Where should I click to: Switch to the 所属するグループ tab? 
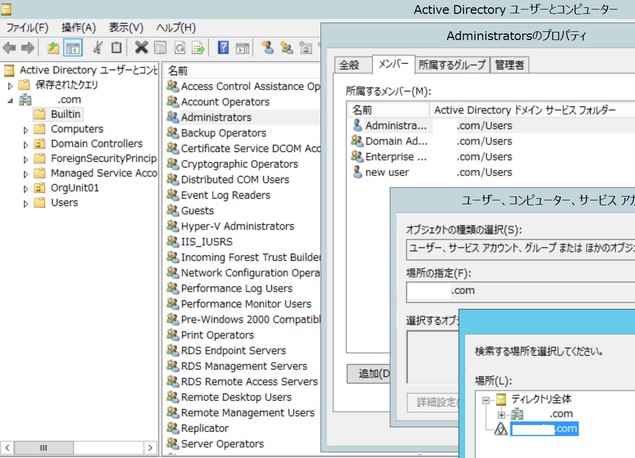pyautogui.click(x=452, y=65)
